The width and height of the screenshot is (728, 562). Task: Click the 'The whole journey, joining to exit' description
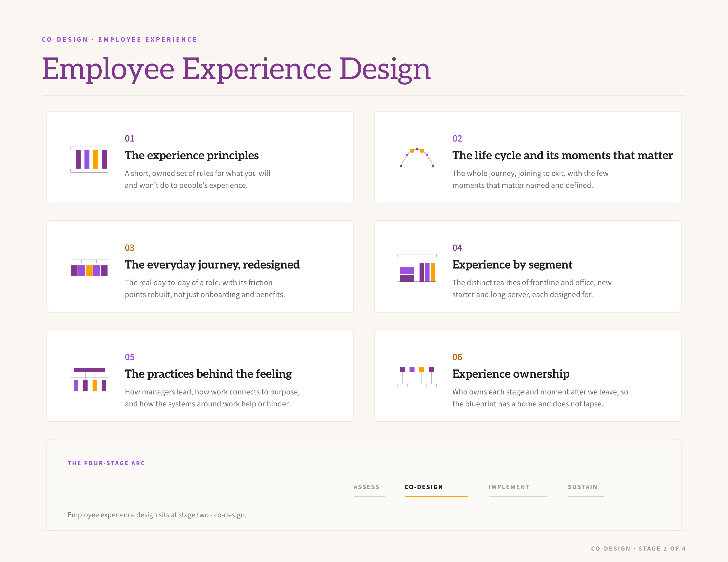click(x=530, y=180)
